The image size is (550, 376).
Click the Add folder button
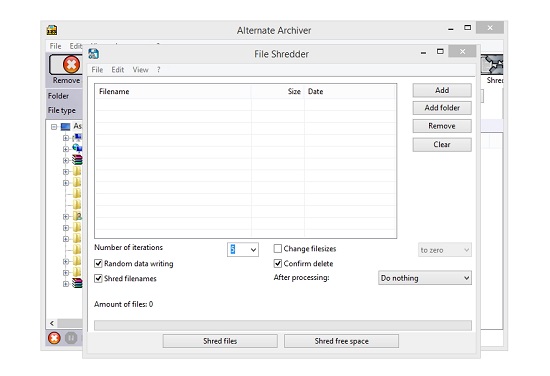[x=442, y=108]
